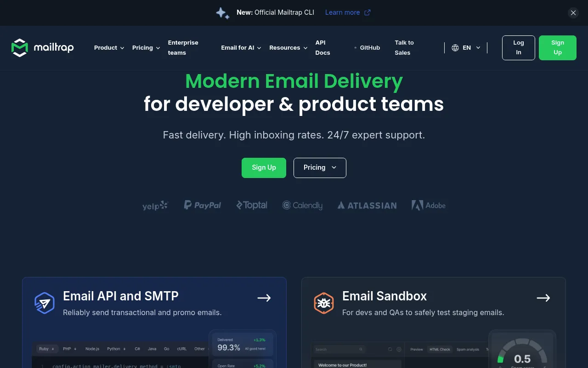Select the Python language selector
This screenshot has height=368, width=588.
pyautogui.click(x=116, y=349)
